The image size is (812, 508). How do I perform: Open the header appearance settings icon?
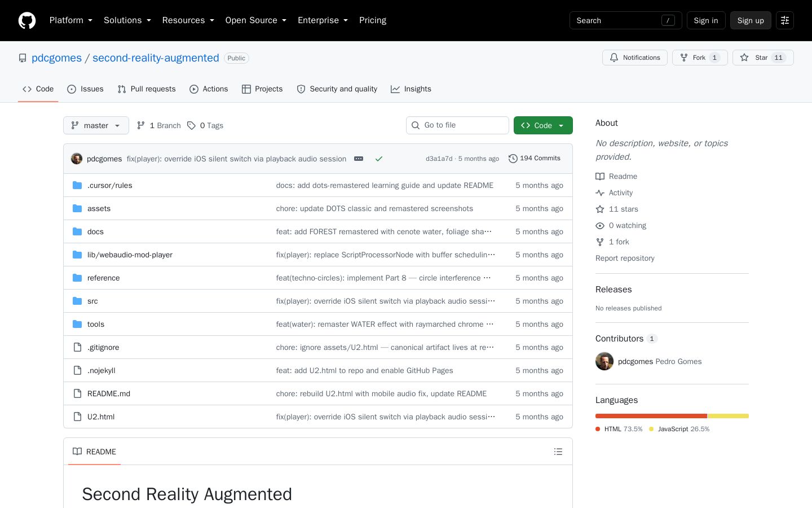coord(785,20)
